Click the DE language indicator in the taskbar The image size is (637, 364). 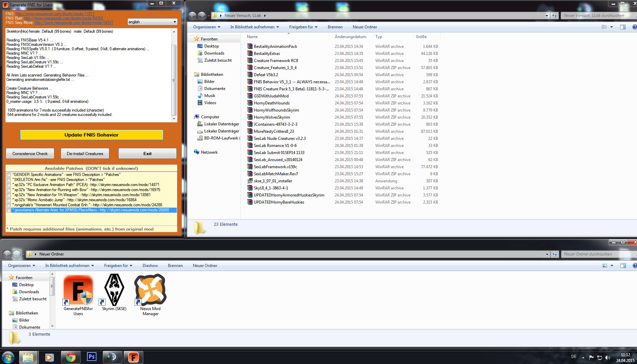[x=574, y=357]
